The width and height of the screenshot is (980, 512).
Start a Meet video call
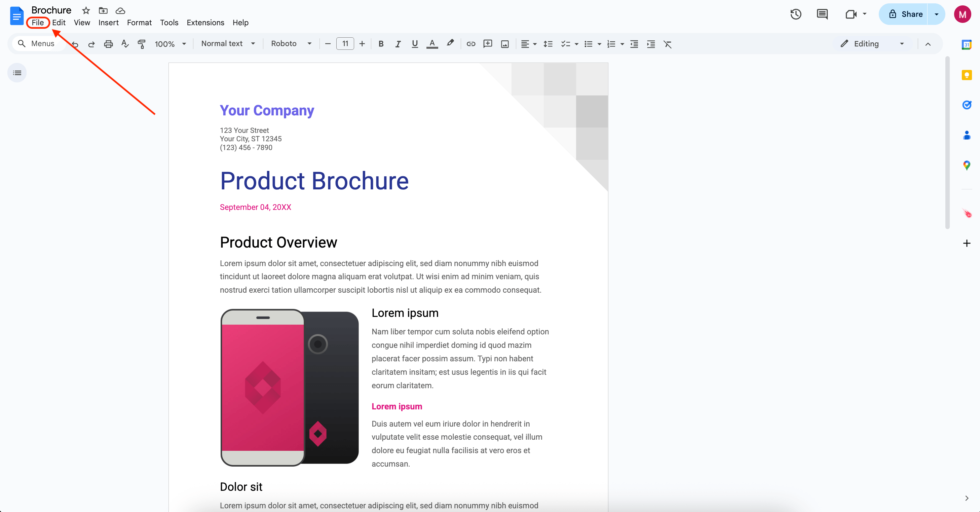tap(851, 14)
